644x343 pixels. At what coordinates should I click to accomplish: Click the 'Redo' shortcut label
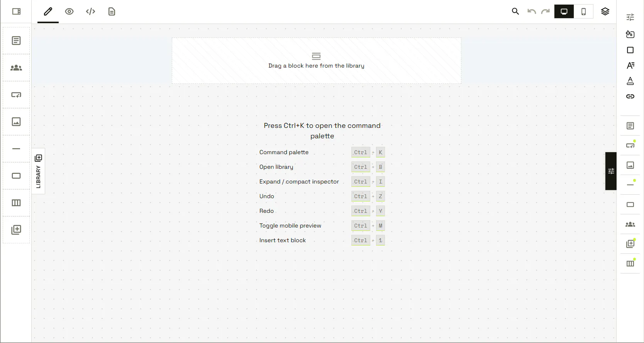(x=266, y=211)
